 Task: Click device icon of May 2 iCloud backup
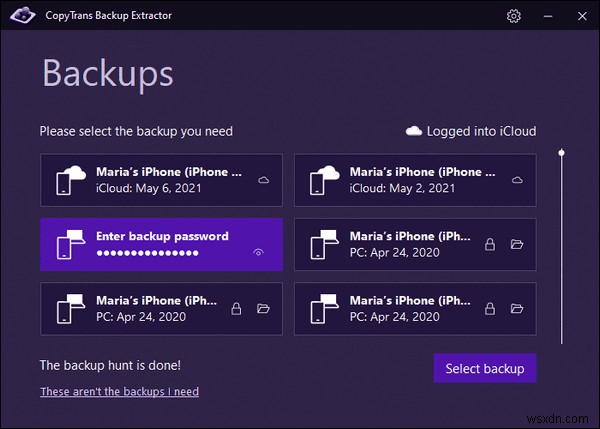[324, 180]
